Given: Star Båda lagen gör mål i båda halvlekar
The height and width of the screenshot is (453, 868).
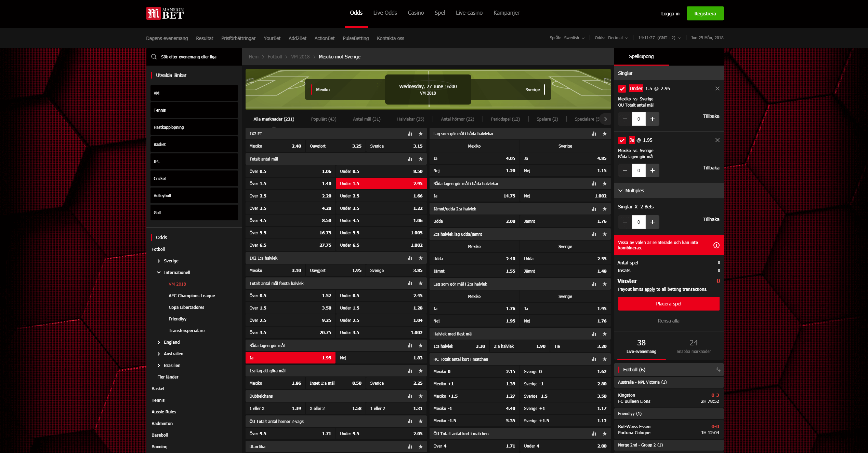Looking at the screenshot, I should (605, 183).
